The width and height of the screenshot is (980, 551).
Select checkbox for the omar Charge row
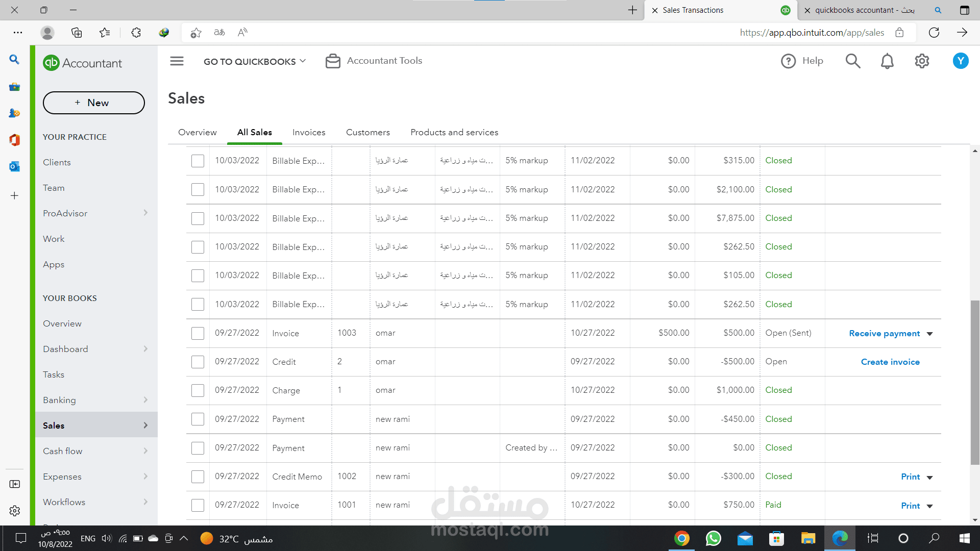click(198, 391)
